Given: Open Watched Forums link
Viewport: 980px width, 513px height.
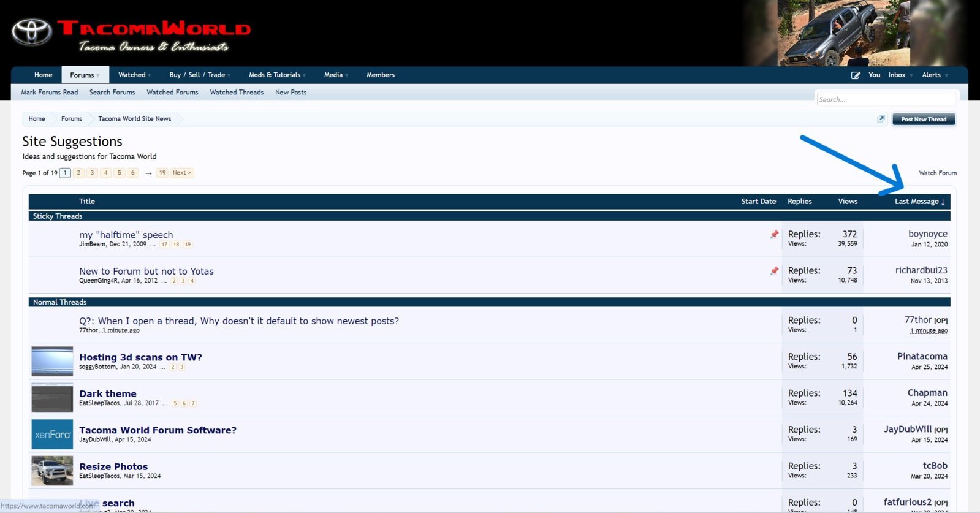Looking at the screenshot, I should (x=172, y=93).
